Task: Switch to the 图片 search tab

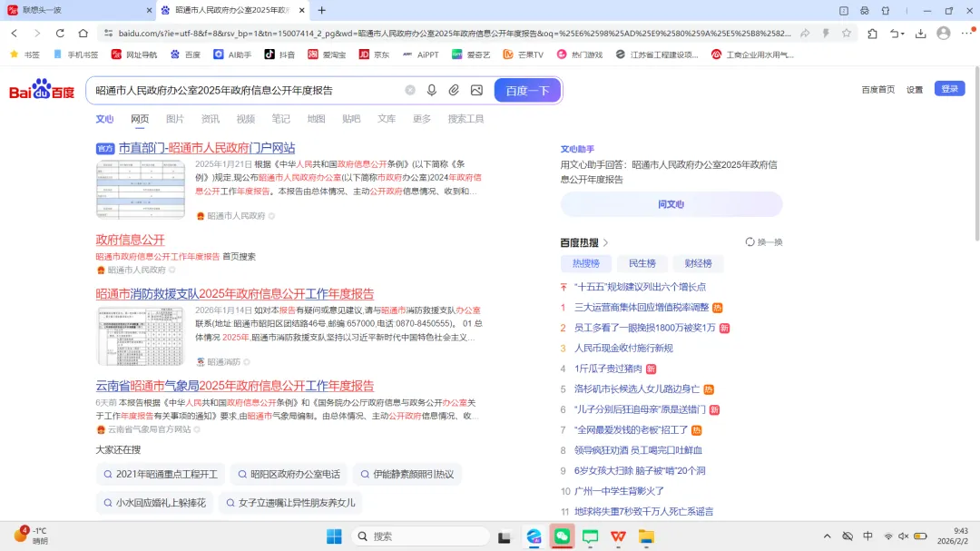Action: [175, 118]
